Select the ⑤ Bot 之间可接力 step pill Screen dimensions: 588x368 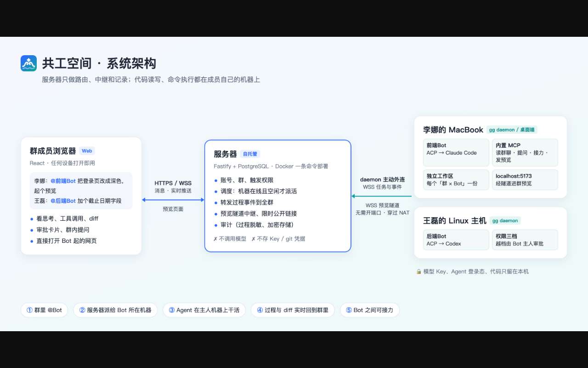point(370,310)
